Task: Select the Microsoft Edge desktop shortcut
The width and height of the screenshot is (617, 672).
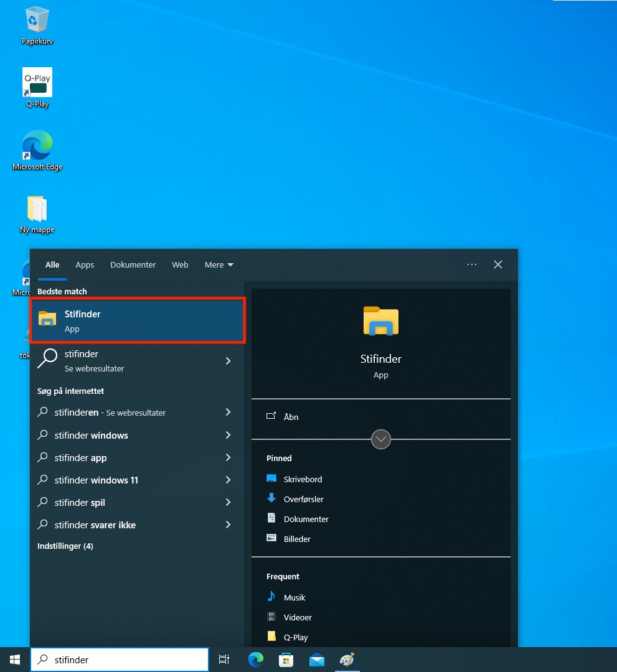Action: (37, 151)
